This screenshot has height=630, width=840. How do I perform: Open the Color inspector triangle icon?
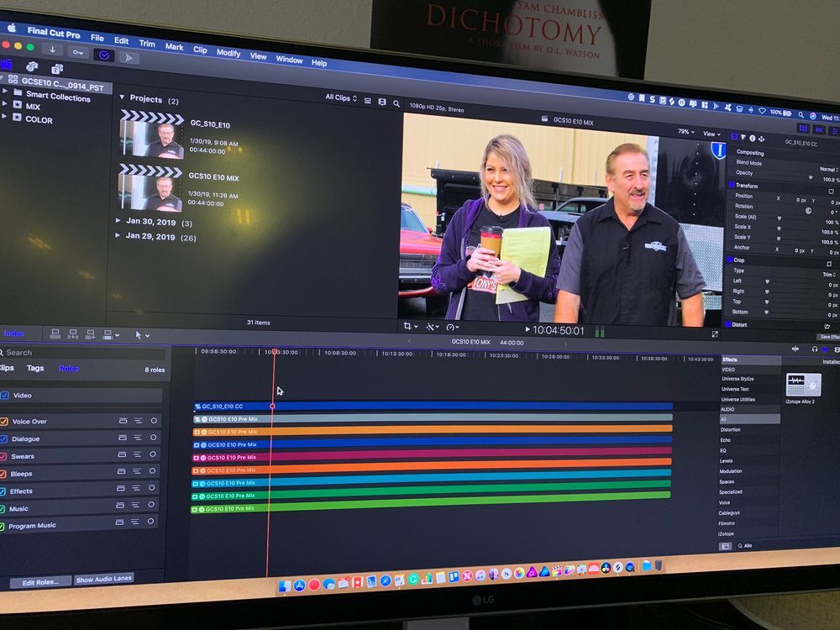pyautogui.click(x=743, y=138)
